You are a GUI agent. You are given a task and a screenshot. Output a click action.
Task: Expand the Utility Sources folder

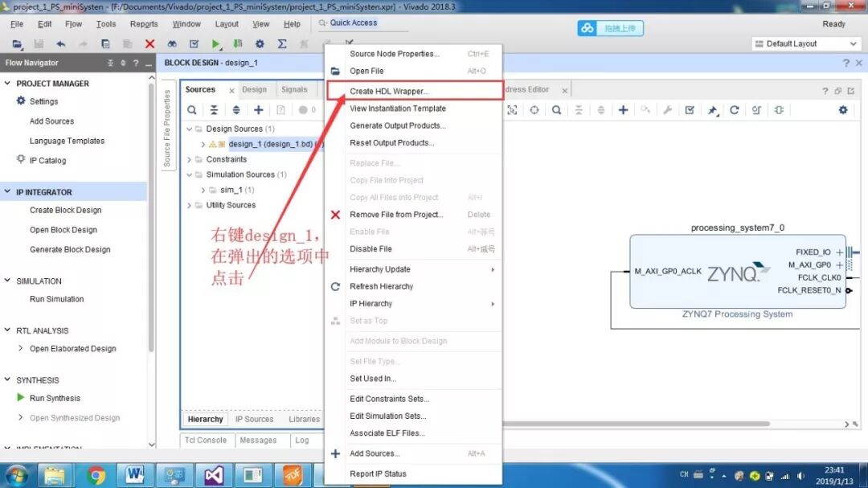pyautogui.click(x=190, y=205)
